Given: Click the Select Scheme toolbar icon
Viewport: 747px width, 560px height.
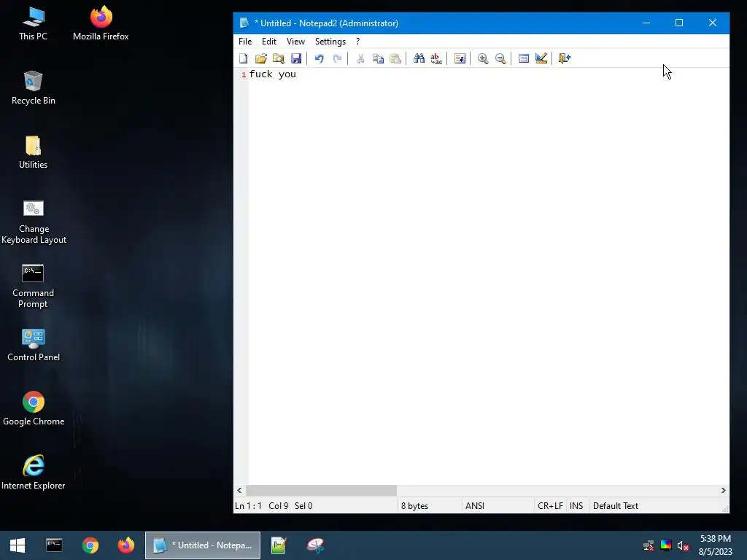Looking at the screenshot, I should point(524,58).
